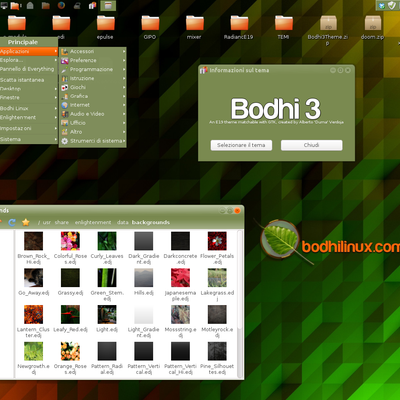
Task: Click the favorites star in file manager
Action: click(26, 222)
